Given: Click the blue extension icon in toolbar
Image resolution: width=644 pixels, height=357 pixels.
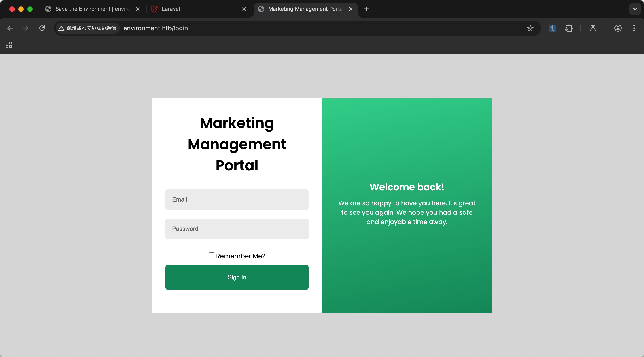Looking at the screenshot, I should click(553, 28).
